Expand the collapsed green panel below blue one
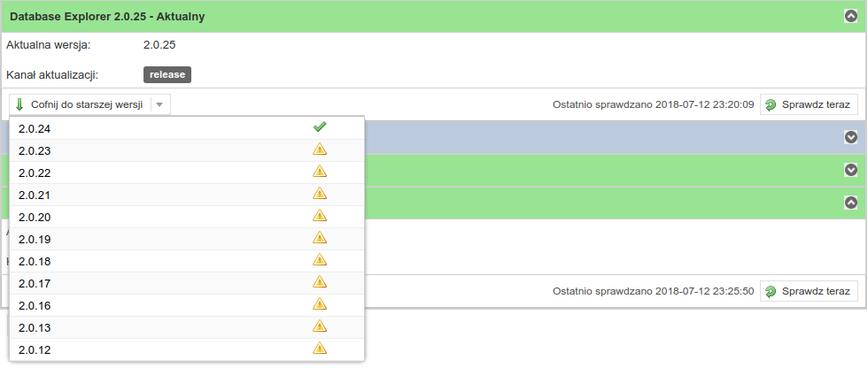Image resolution: width=868 pixels, height=368 pixels. point(851,170)
